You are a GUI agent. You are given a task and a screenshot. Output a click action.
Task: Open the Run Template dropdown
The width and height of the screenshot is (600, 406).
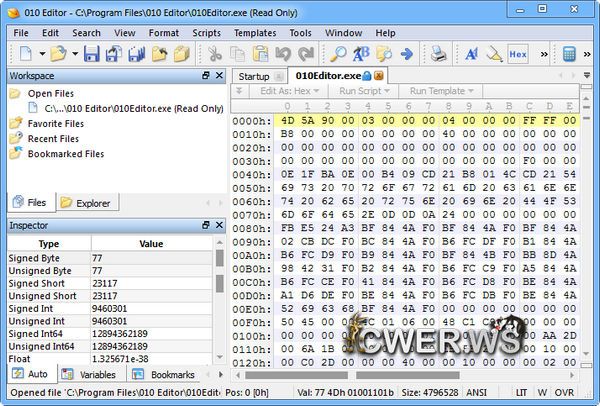click(441, 91)
